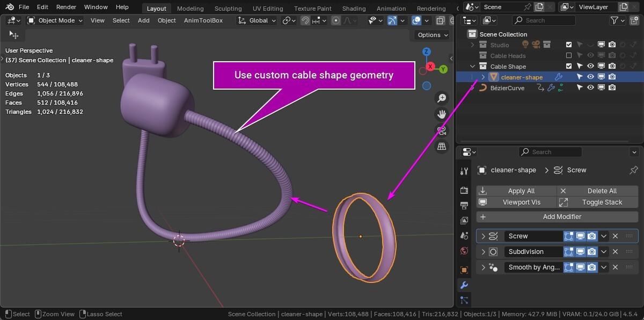Image resolution: width=644 pixels, height=320 pixels.
Task: Pin the properties editor context
Action: [633, 170]
